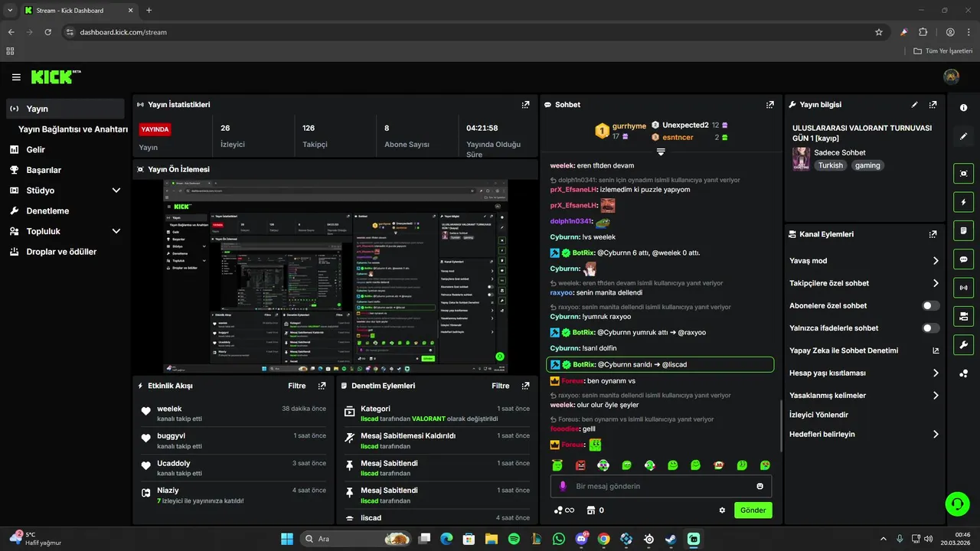Open Takipçilere özel sohbet options chevron
The height and width of the screenshot is (551, 980).
click(936, 283)
